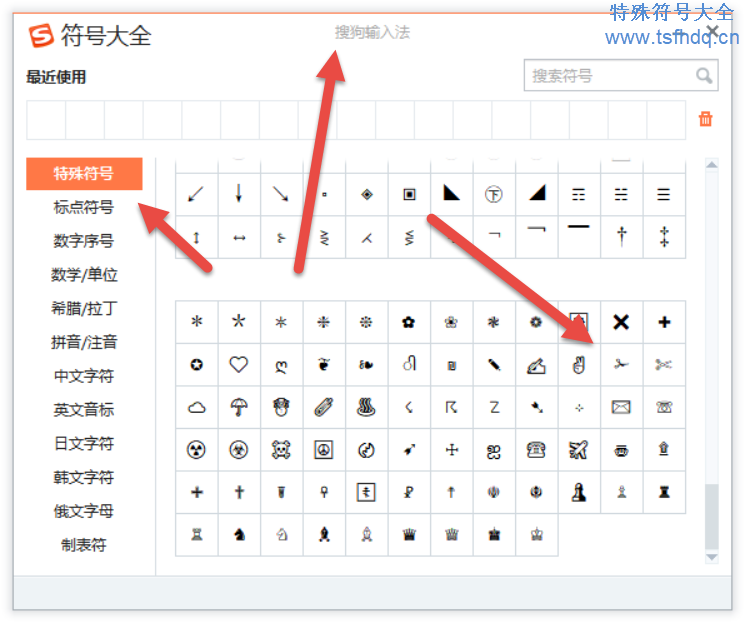
Task: Select the cloud symbol
Action: tap(197, 407)
